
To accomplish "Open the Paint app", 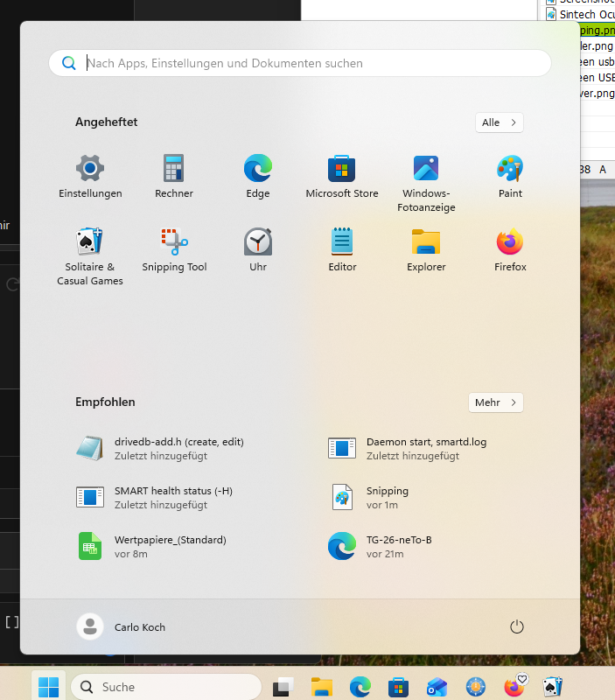I will pos(510,177).
